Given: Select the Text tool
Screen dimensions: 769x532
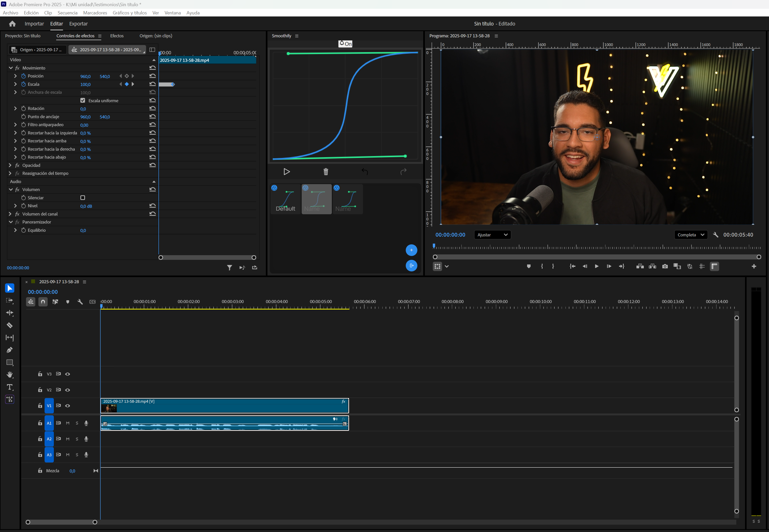Looking at the screenshot, I should pyautogui.click(x=10, y=387).
